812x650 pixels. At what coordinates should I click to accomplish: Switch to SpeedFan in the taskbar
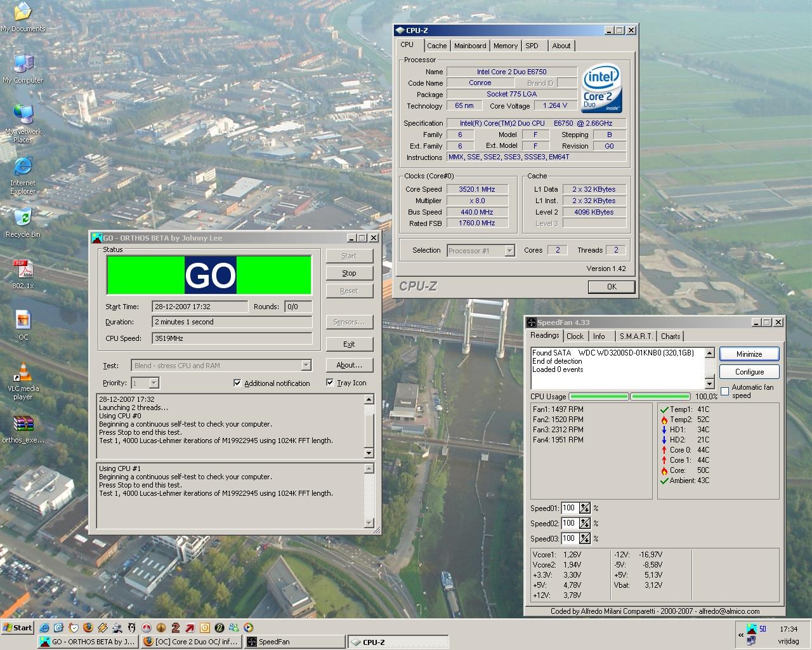click(294, 642)
